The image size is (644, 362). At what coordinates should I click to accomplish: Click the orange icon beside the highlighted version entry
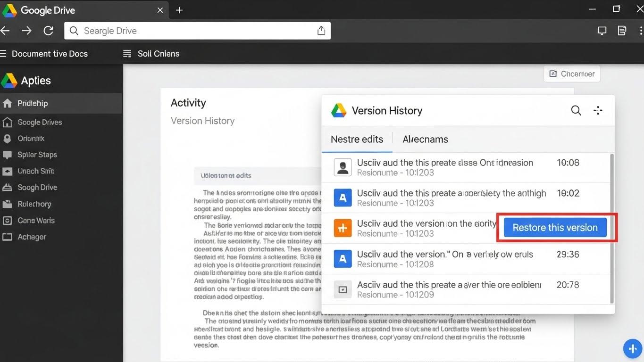(x=343, y=228)
